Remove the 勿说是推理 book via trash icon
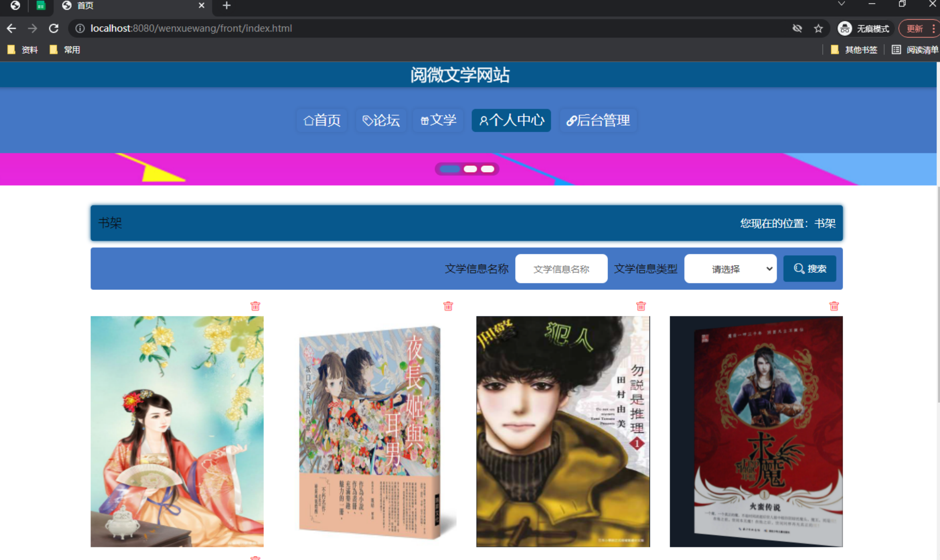The image size is (940, 560). (x=641, y=306)
